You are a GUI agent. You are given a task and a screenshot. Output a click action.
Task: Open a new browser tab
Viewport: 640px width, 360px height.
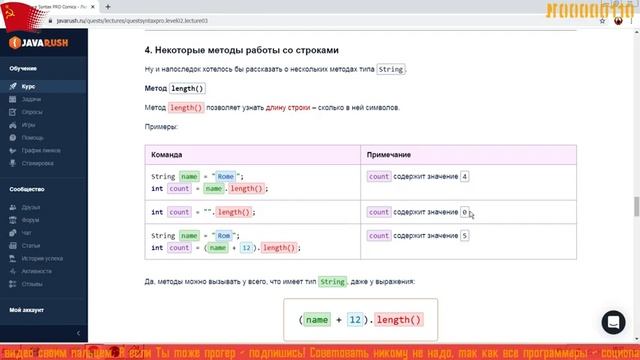[x=108, y=7]
